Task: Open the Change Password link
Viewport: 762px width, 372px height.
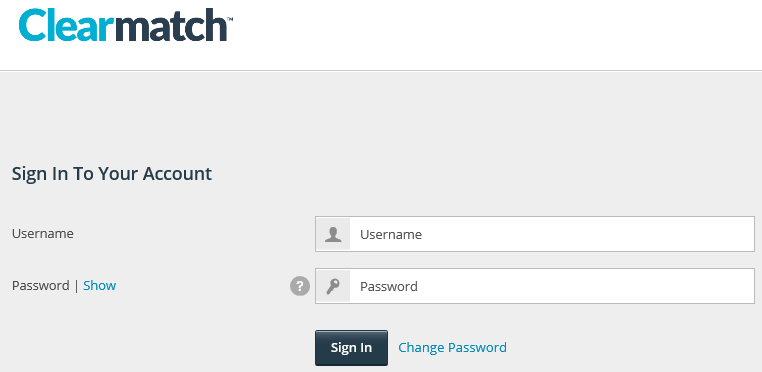Action: [x=452, y=348]
